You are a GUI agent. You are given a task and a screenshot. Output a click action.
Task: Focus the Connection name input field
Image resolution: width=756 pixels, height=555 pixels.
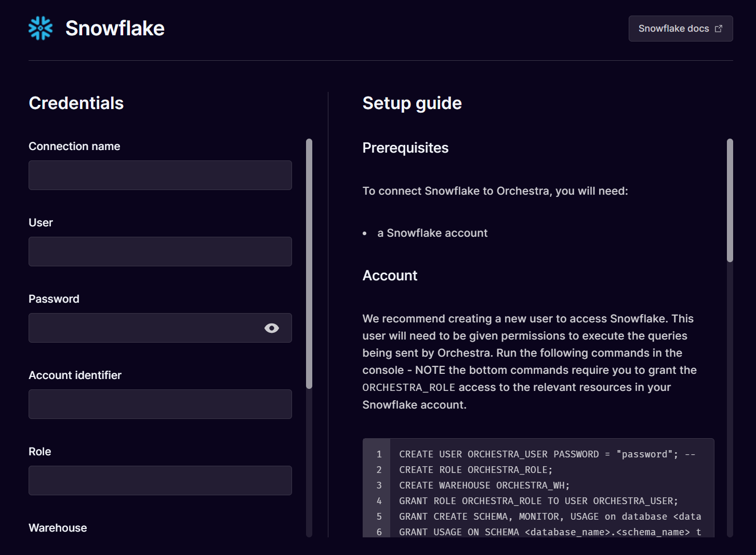pos(160,175)
